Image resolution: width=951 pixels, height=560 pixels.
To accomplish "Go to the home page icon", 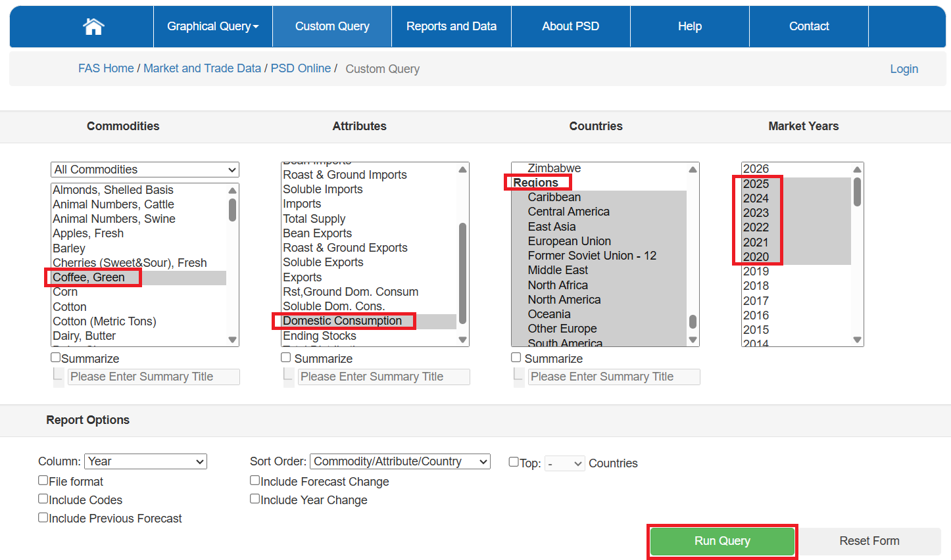I will click(93, 26).
